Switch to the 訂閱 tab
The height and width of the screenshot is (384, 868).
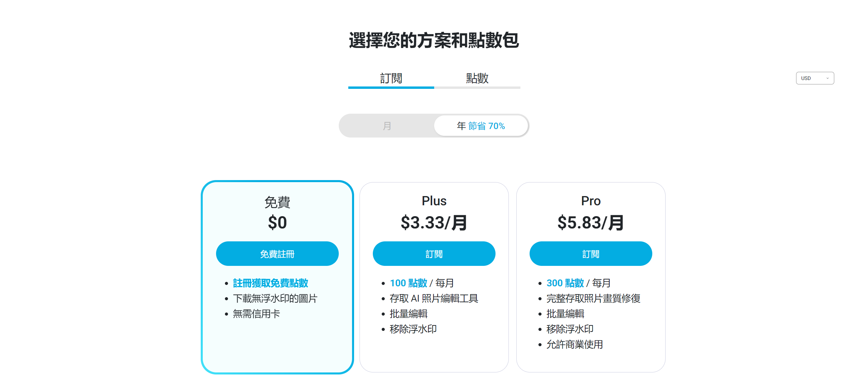pyautogui.click(x=391, y=79)
